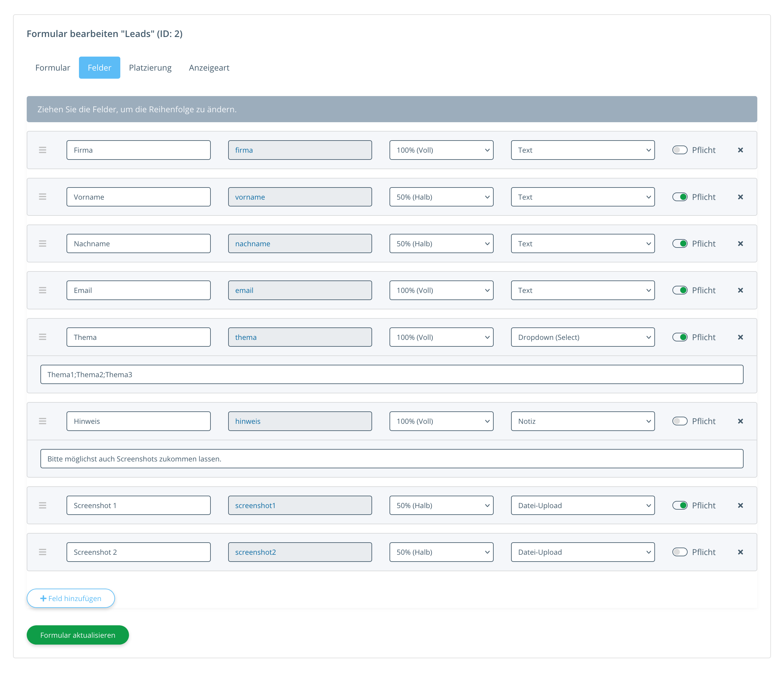The height and width of the screenshot is (676, 784).
Task: Disable Pflicht toggle for Email
Action: [680, 290]
